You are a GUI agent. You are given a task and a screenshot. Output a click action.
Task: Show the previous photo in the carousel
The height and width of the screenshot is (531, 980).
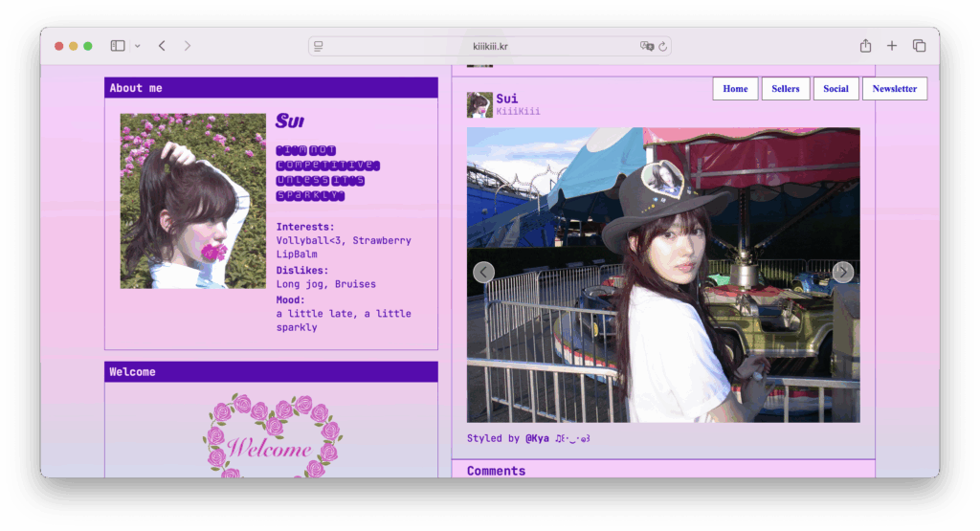[x=483, y=273]
